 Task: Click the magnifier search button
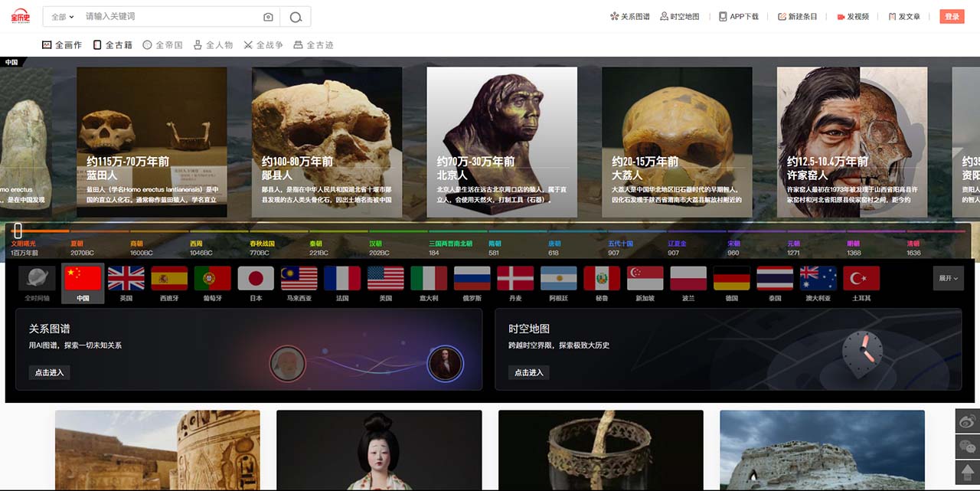[296, 17]
